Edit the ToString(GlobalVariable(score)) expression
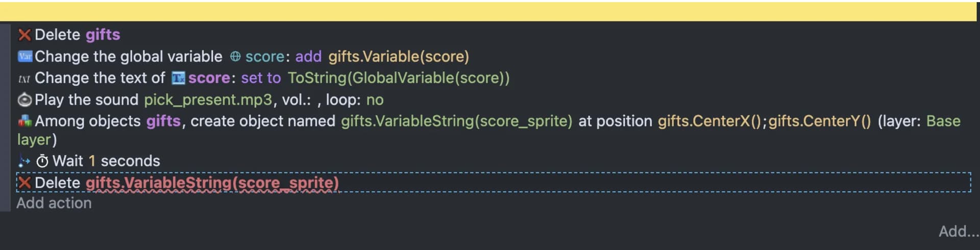The height and width of the screenshot is (250, 980). [x=398, y=78]
